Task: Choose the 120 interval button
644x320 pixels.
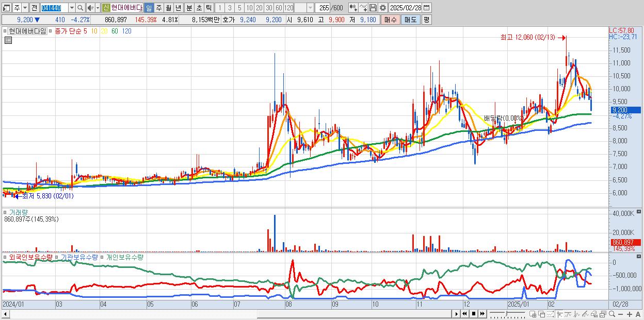Action: click(x=289, y=8)
